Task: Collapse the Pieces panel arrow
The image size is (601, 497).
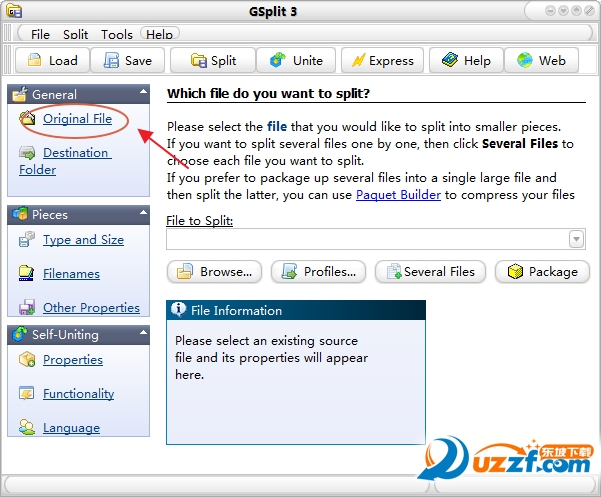Action: click(x=143, y=212)
